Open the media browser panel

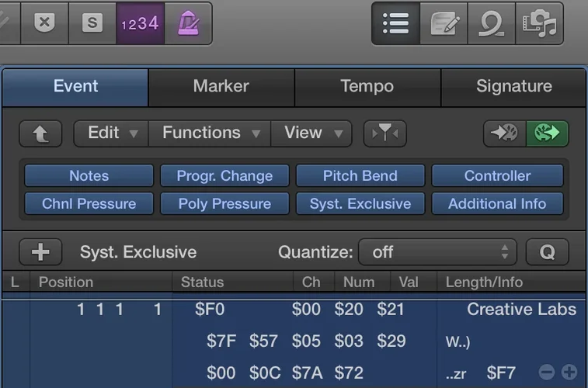(x=540, y=23)
